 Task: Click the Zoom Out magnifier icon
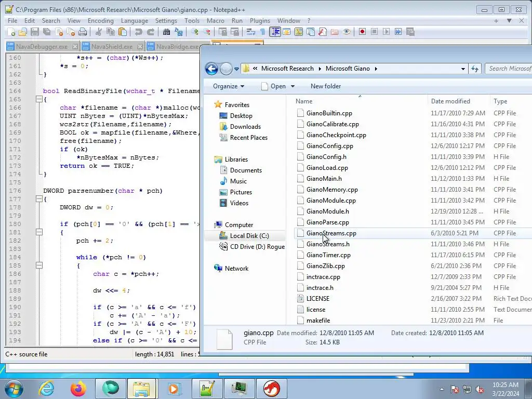[206, 32]
